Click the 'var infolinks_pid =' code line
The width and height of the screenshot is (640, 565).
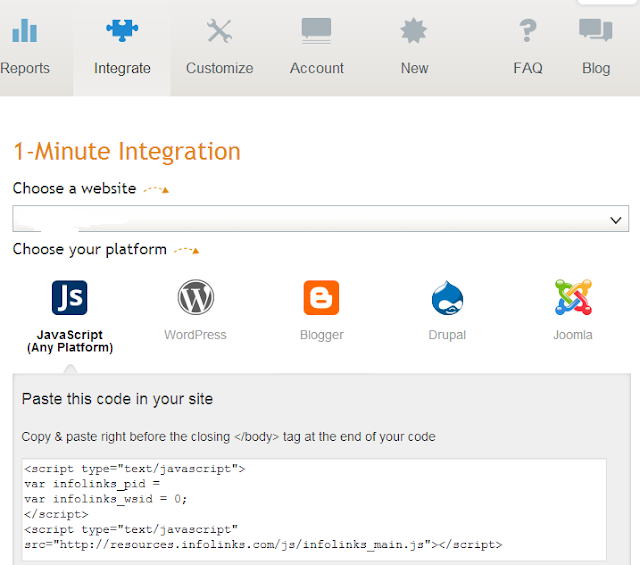[x=92, y=484]
